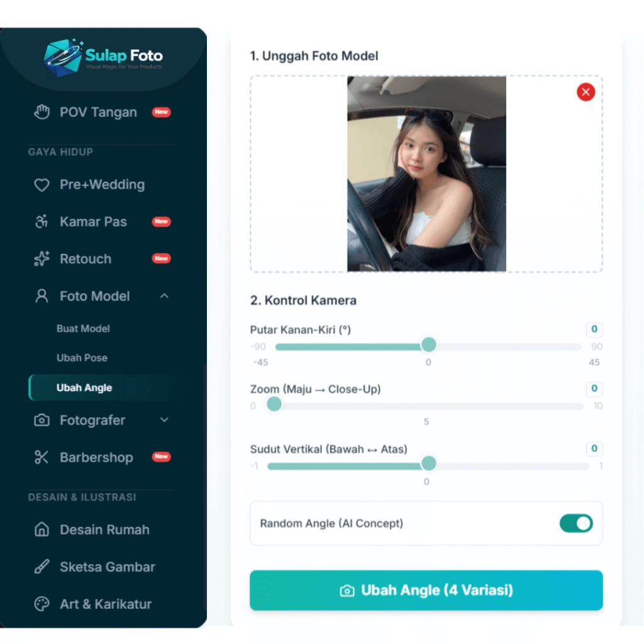Click the Ubah Angle (4 Variasi) button
644x644 pixels.
pyautogui.click(x=426, y=590)
